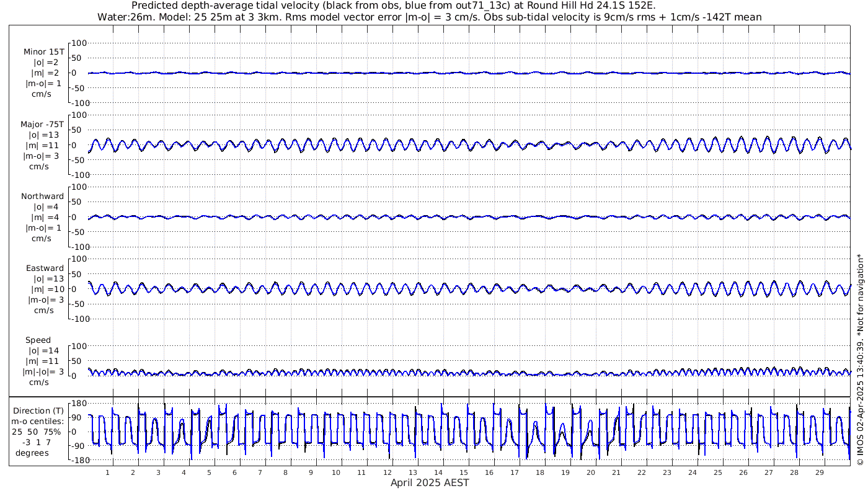This screenshot has width=868, height=496.
Task: Click the 'Water:26m. Model: 25 25m' subtitle line
Action: pyautogui.click(x=430, y=17)
